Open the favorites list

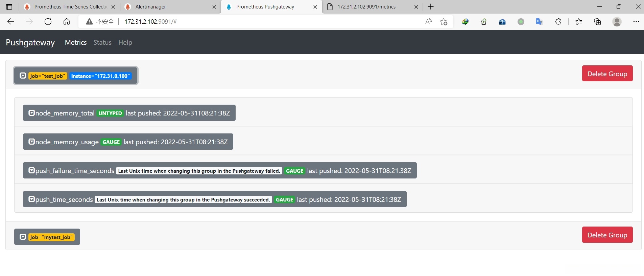579,22
